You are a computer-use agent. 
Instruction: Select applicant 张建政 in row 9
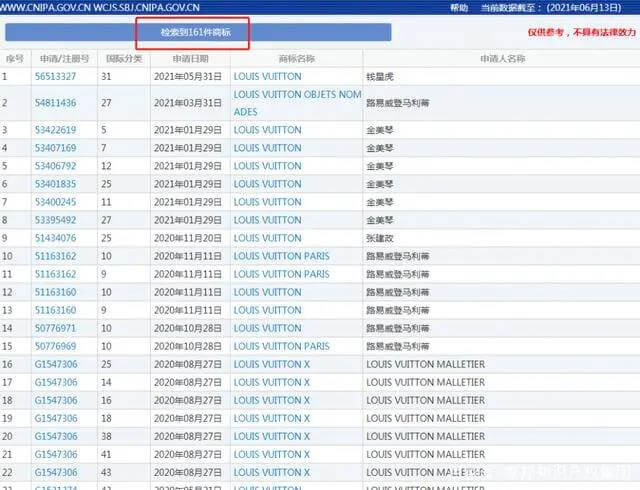(x=380, y=238)
